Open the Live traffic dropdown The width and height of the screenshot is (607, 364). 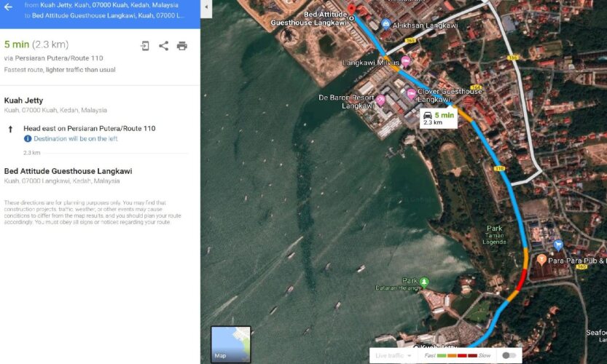tap(393, 355)
